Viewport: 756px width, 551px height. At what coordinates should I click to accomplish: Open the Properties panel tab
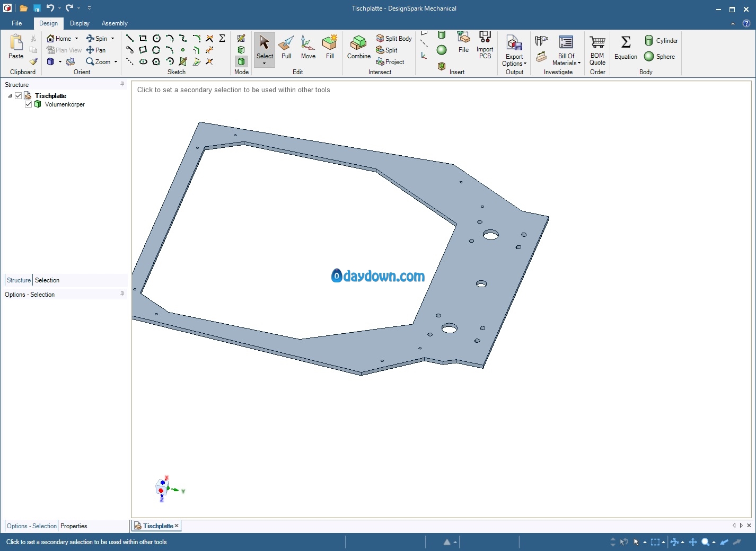click(74, 526)
